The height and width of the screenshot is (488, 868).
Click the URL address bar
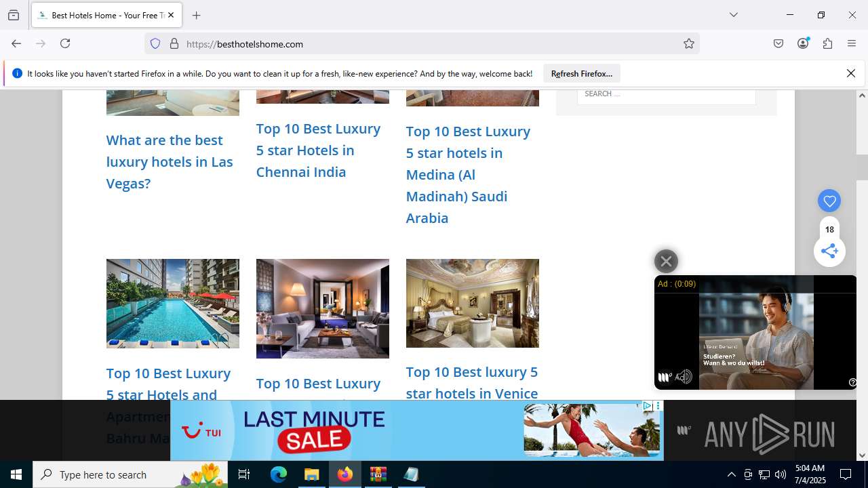420,43
